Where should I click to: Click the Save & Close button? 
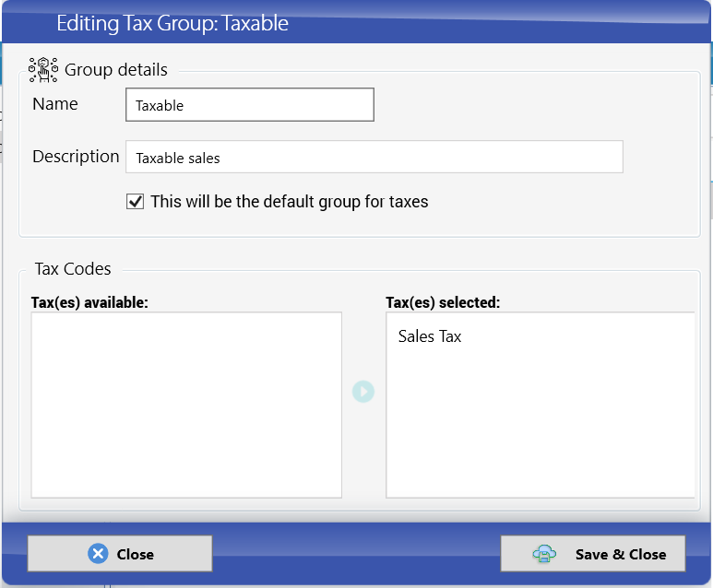[593, 553]
